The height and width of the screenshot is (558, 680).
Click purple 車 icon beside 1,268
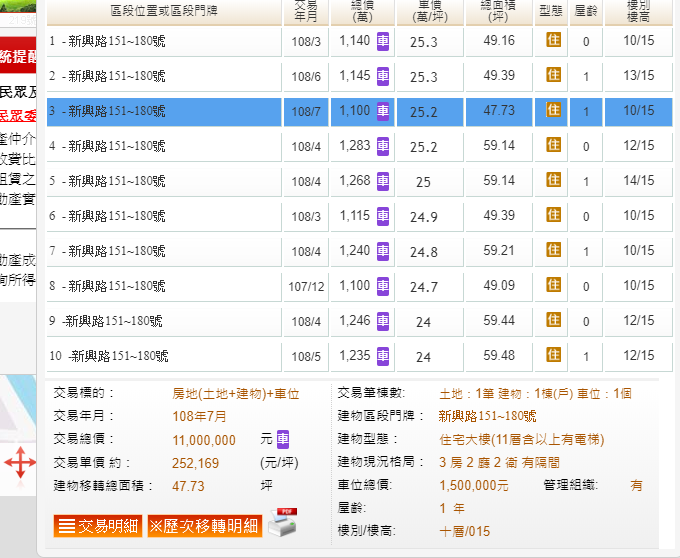(x=382, y=181)
